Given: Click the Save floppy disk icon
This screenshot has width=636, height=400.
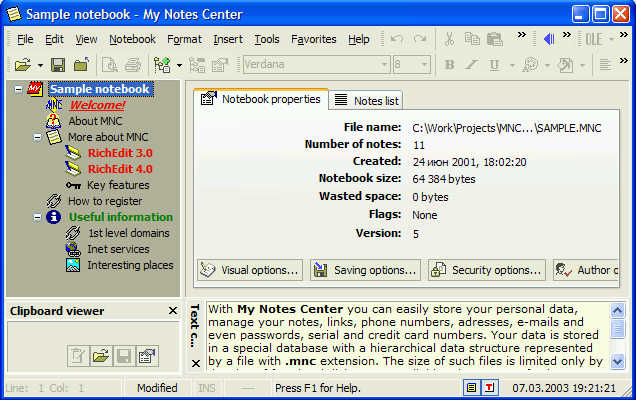Looking at the screenshot, I should [58, 65].
